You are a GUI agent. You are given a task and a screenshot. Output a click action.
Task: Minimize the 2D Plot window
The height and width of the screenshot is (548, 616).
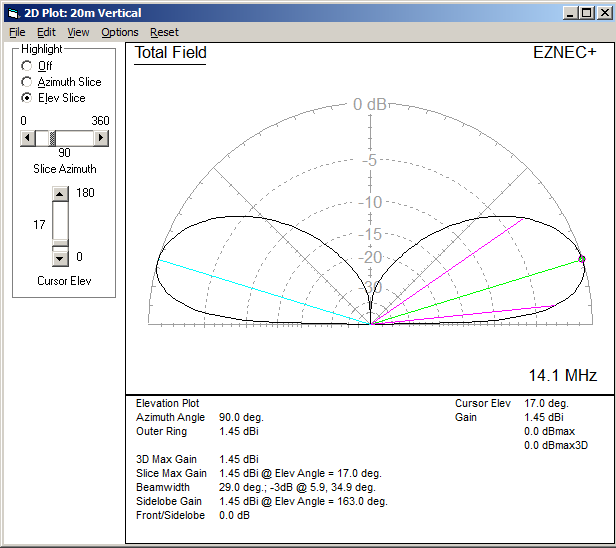(x=570, y=13)
